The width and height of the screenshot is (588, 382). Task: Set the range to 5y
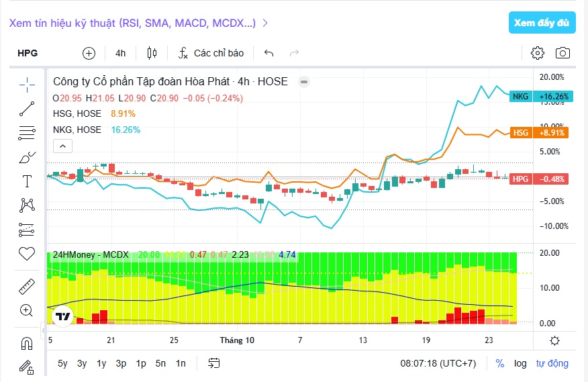pos(62,363)
